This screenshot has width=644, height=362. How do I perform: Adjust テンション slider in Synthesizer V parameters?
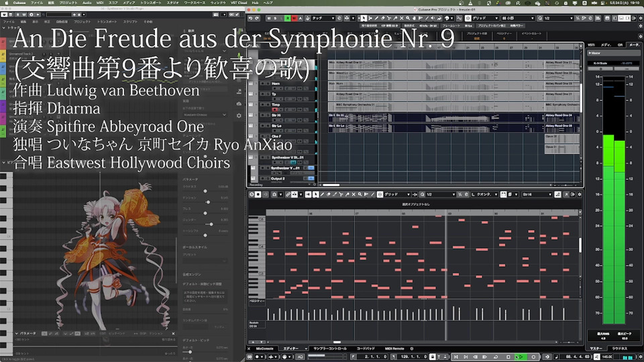208,202
